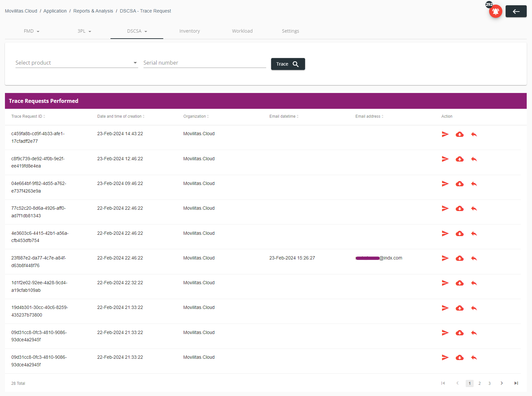Switch to the Inventory tab

click(x=190, y=31)
